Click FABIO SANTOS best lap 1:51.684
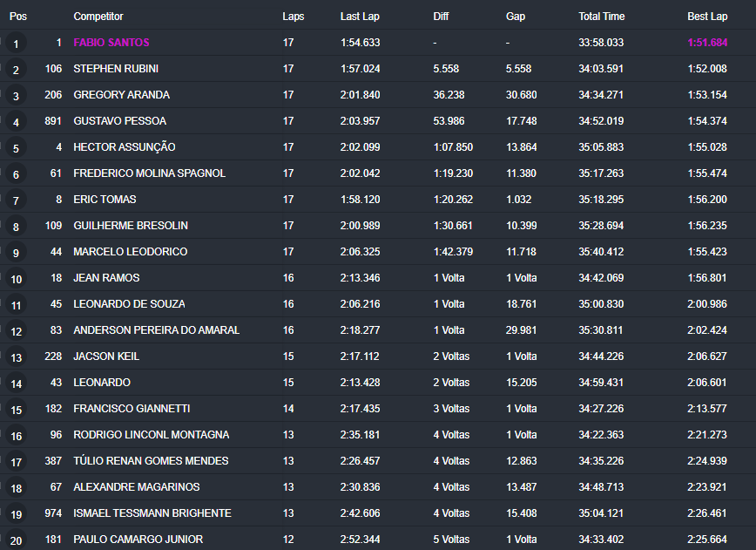The width and height of the screenshot is (756, 550). [707, 43]
